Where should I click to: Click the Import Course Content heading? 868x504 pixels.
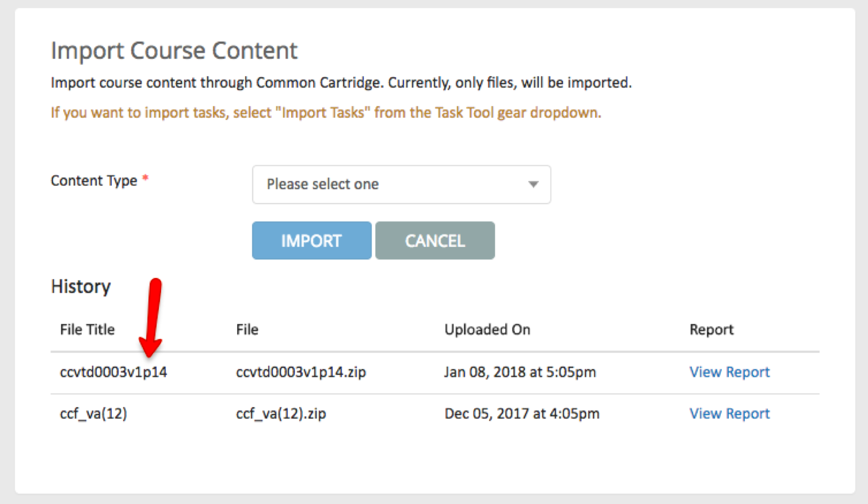(x=174, y=50)
